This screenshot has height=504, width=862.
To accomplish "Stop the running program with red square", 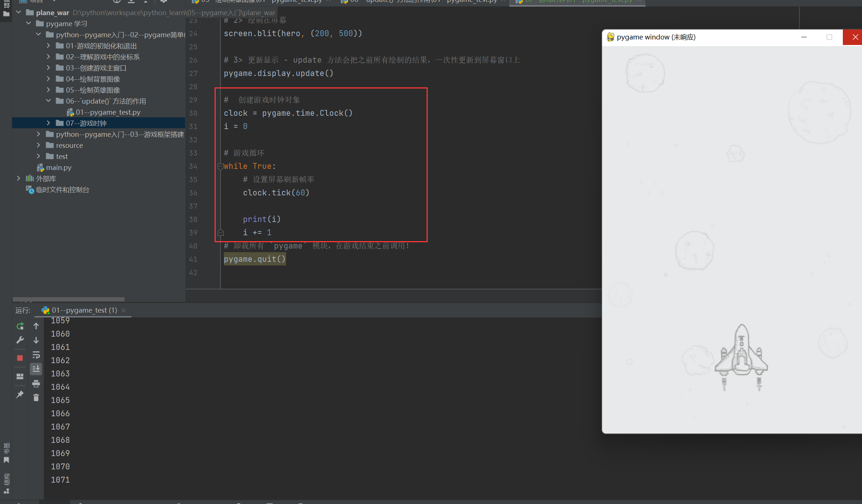I will click(x=20, y=358).
